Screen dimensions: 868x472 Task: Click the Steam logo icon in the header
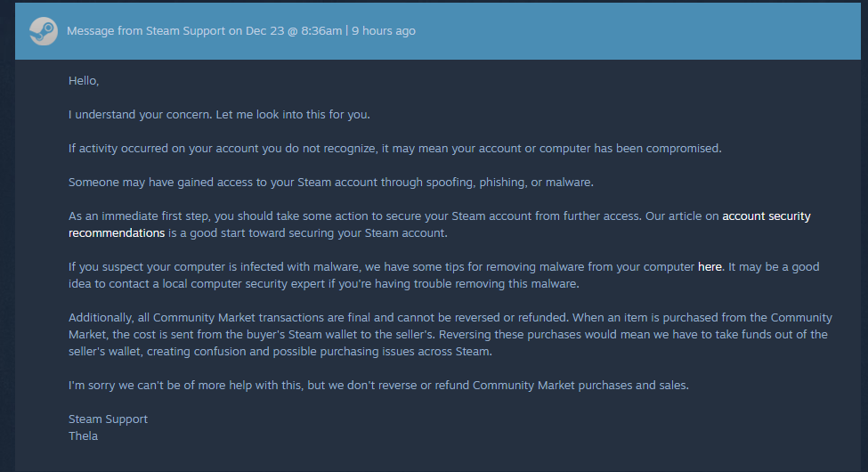pos(43,31)
